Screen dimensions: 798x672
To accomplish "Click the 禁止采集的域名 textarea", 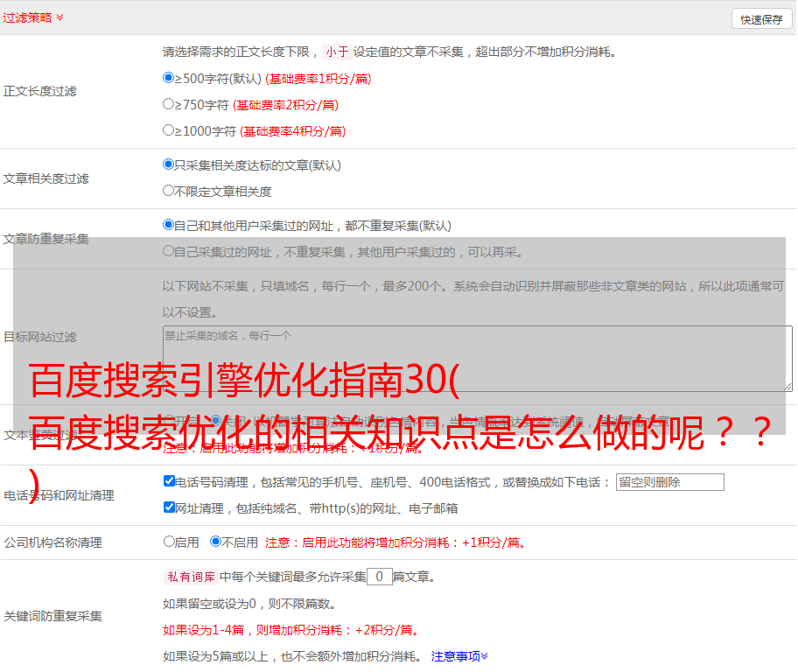I will pos(478,359).
